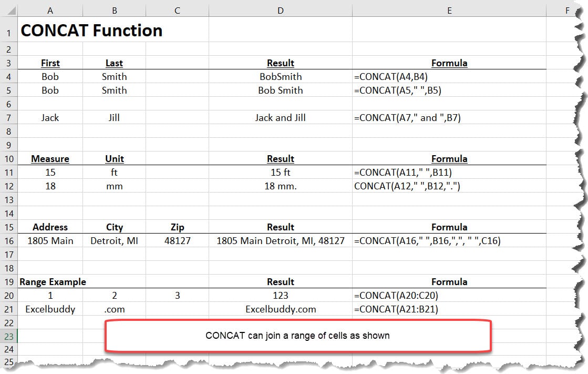Select row header 23
This screenshot has height=374, width=588.
click(x=8, y=336)
